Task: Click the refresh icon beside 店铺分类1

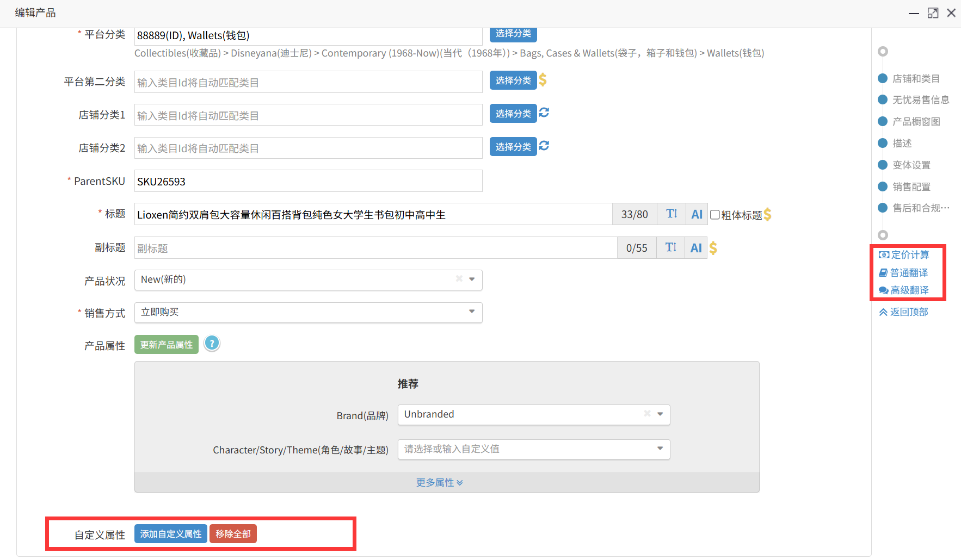Action: coord(544,113)
